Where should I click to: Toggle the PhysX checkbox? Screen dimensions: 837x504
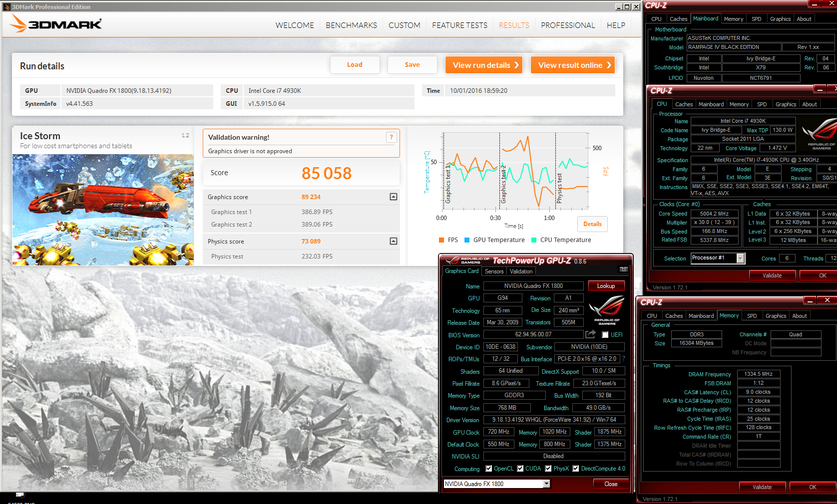click(548, 469)
